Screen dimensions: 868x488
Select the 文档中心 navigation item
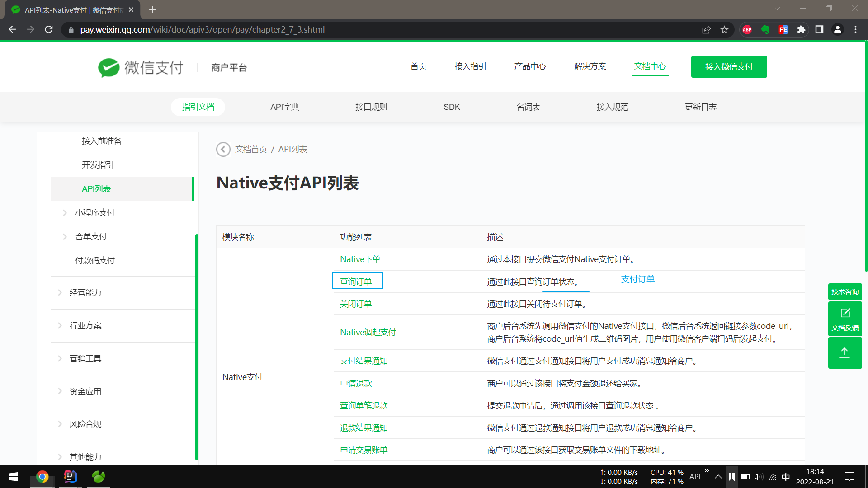click(x=650, y=66)
